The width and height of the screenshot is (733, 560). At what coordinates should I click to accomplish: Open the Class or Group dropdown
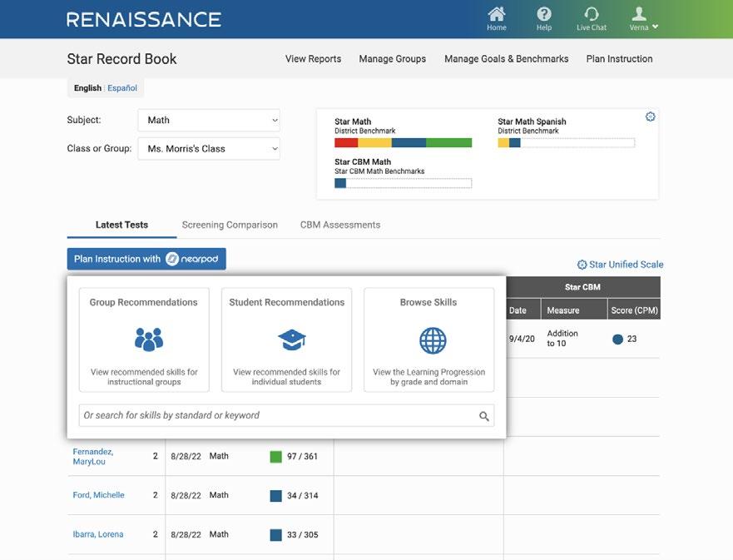point(209,149)
